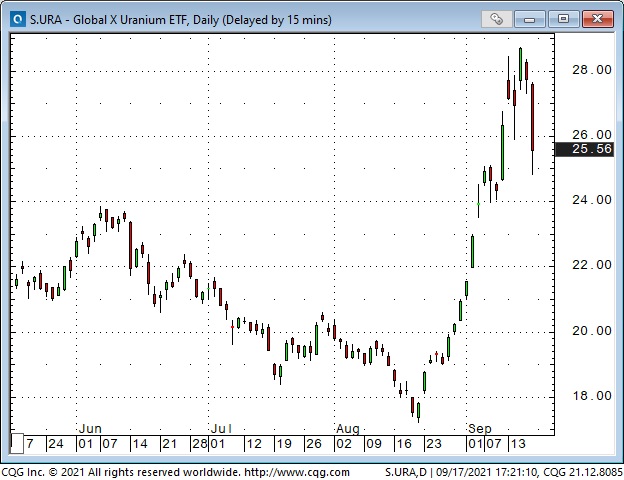624x480 pixels.
Task: Click the 20.00 price axis label
Action: point(591,331)
